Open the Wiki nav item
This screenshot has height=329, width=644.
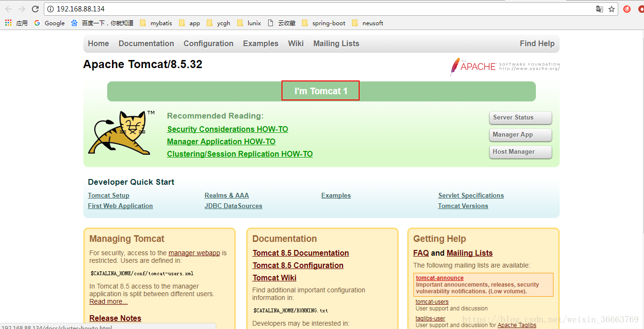click(296, 43)
